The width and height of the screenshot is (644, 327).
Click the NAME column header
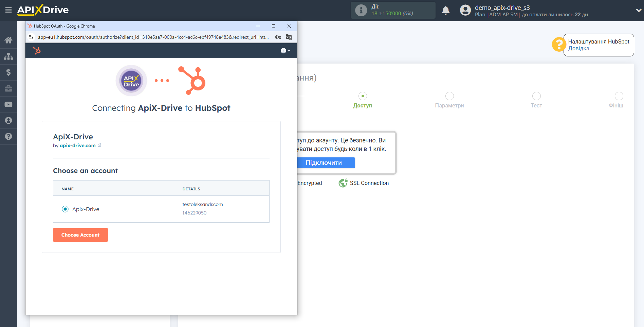coord(68,189)
